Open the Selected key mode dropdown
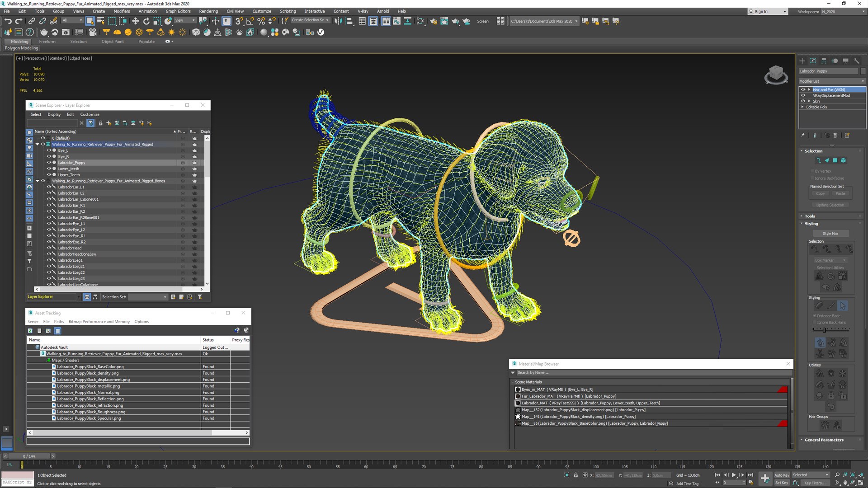The height and width of the screenshot is (488, 868). pos(811,475)
